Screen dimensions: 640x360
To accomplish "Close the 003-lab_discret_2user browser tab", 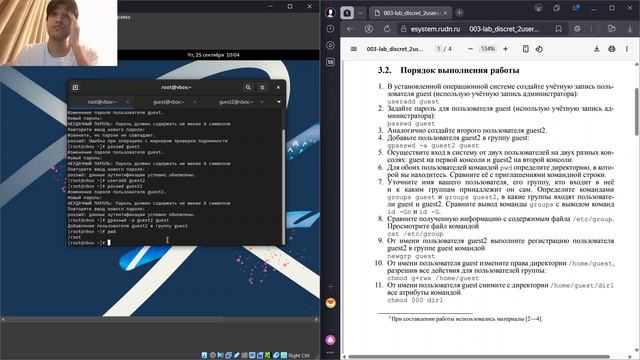I will (x=445, y=13).
